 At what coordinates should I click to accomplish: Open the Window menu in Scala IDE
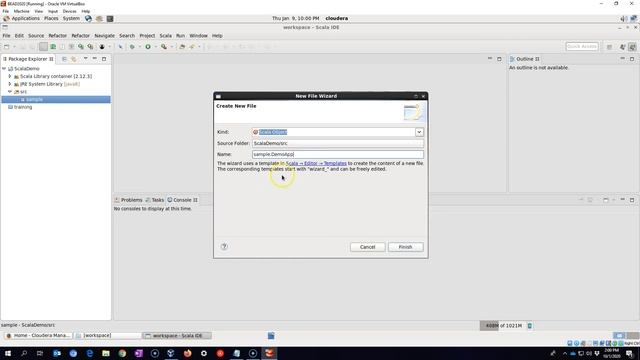(198, 36)
